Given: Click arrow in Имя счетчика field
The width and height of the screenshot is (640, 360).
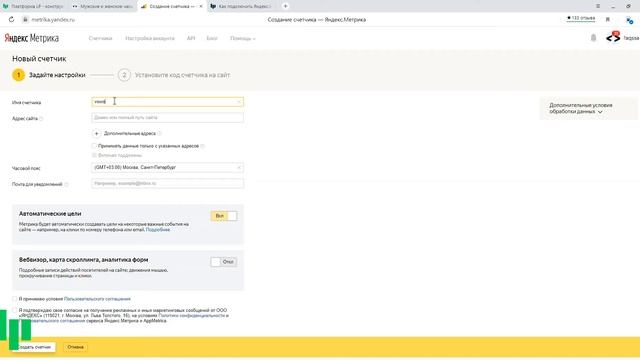Looking at the screenshot, I should (239, 102).
